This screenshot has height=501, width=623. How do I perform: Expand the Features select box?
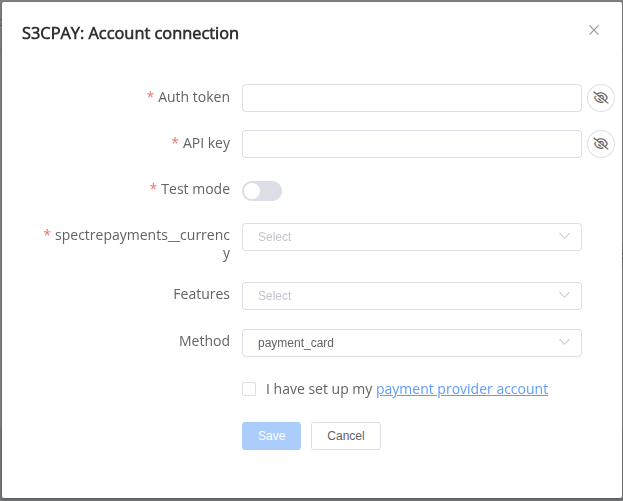click(412, 296)
